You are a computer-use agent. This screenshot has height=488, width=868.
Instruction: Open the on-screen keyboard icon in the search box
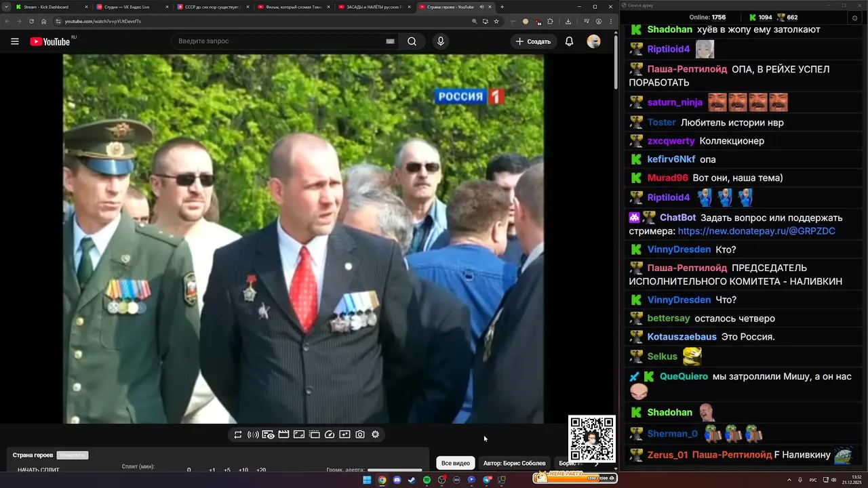coord(390,41)
